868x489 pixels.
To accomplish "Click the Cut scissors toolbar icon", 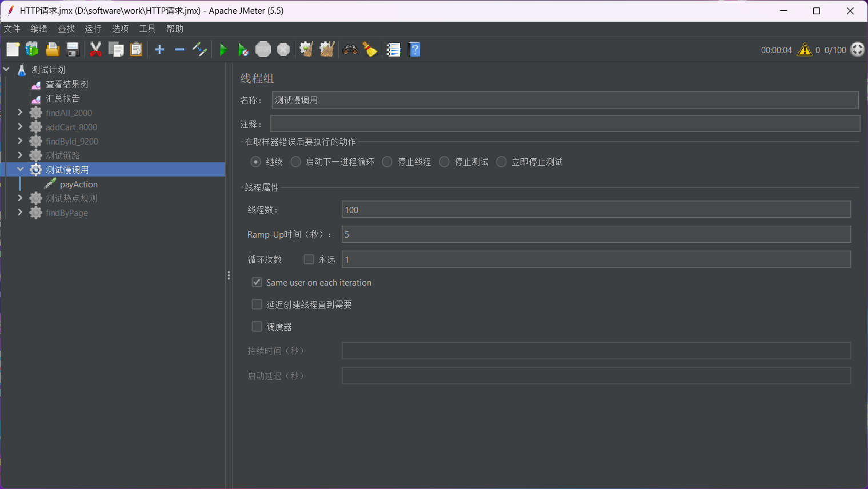I will tap(95, 50).
